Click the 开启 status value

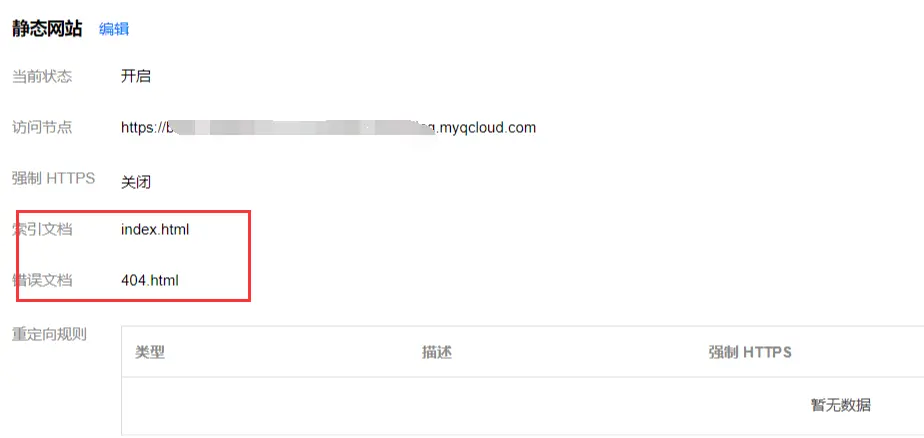(136, 77)
